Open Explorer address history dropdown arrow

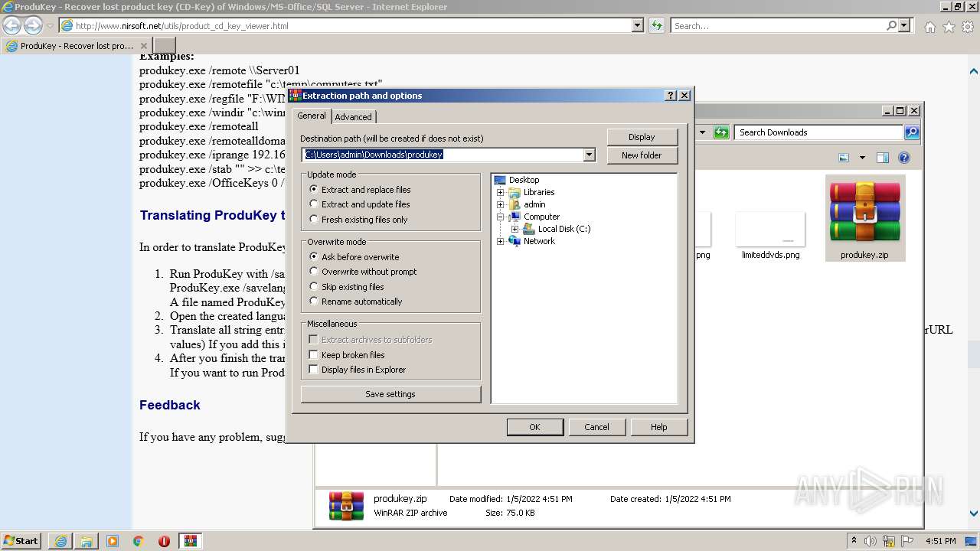pos(702,132)
